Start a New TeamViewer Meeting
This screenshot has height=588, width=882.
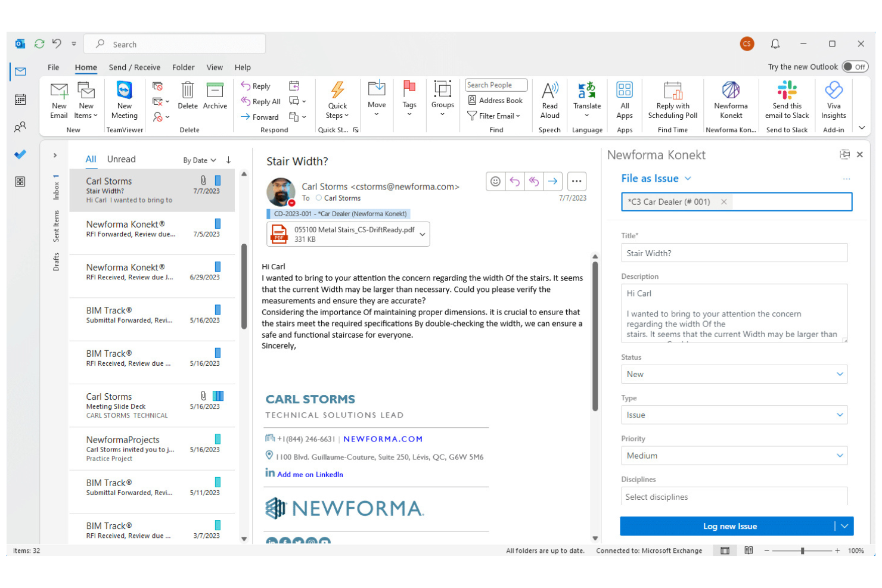pyautogui.click(x=125, y=100)
